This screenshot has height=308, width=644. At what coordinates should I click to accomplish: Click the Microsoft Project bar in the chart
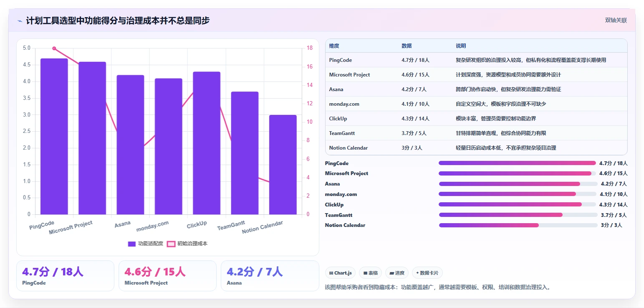point(92,138)
